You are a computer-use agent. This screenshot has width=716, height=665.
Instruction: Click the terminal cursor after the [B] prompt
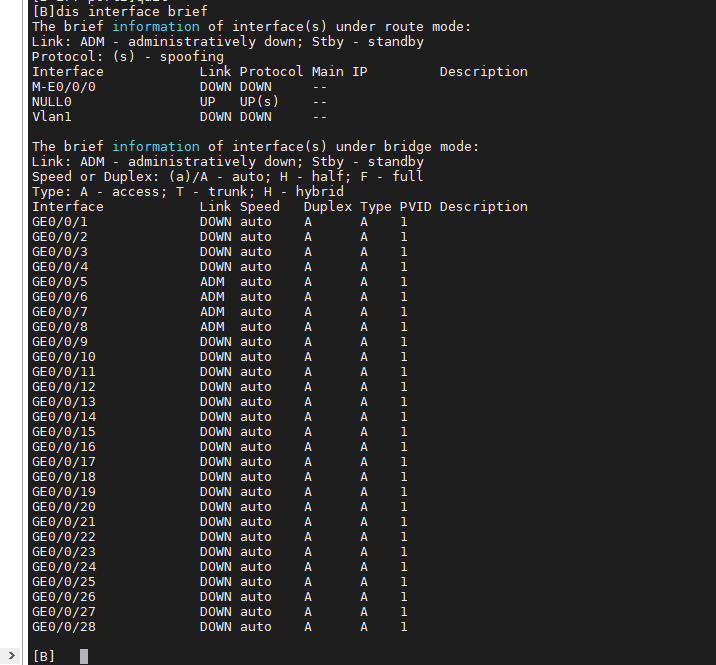(x=84, y=656)
